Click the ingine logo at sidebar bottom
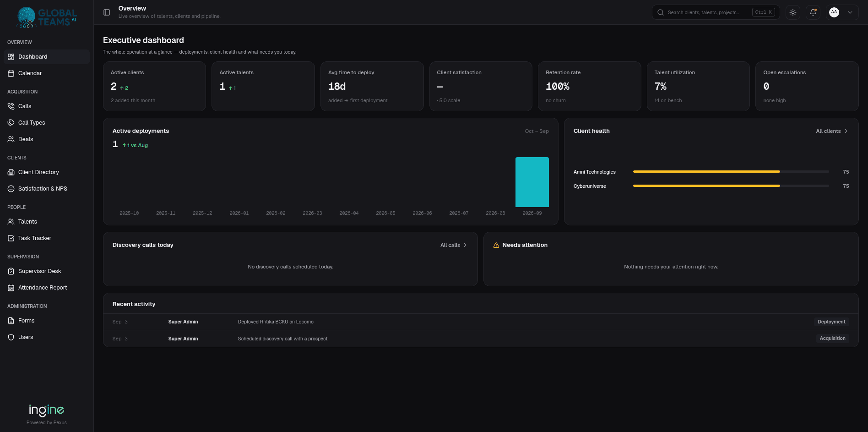This screenshot has width=868, height=432. click(47, 410)
